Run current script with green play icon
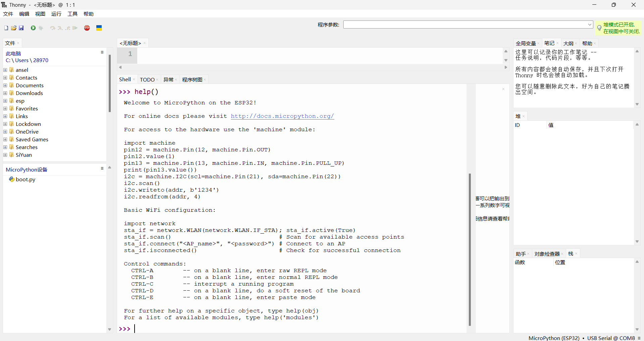Screen dimensions: 644x341 [x=33, y=28]
